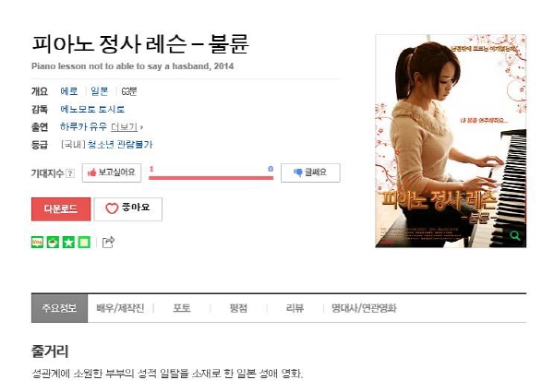
Task: Click the heart 좋아요 button
Action: [128, 209]
